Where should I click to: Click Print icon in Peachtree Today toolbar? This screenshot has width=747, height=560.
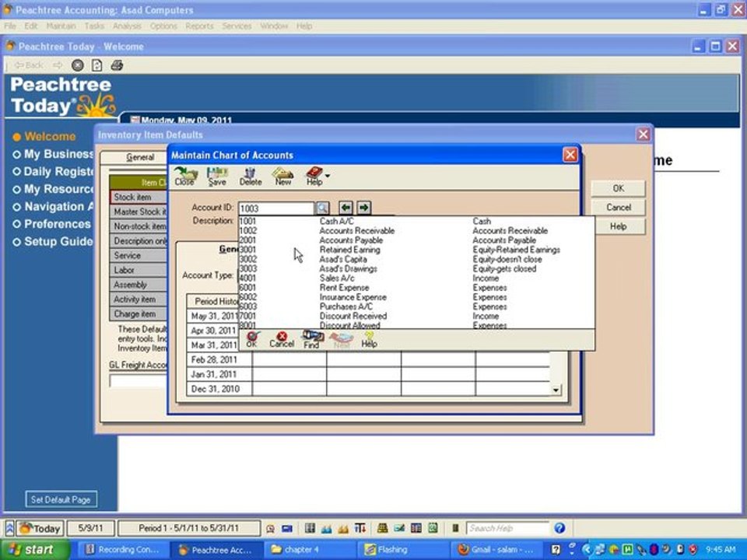[x=117, y=65]
